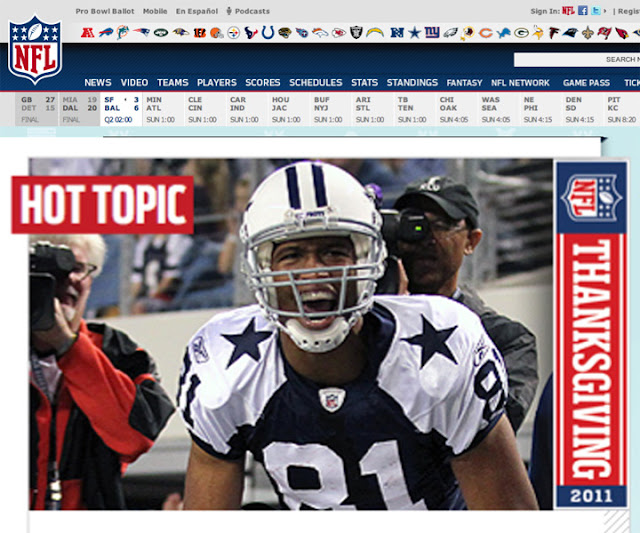Select the San Diego Chargers bolt logo

(x=375, y=33)
